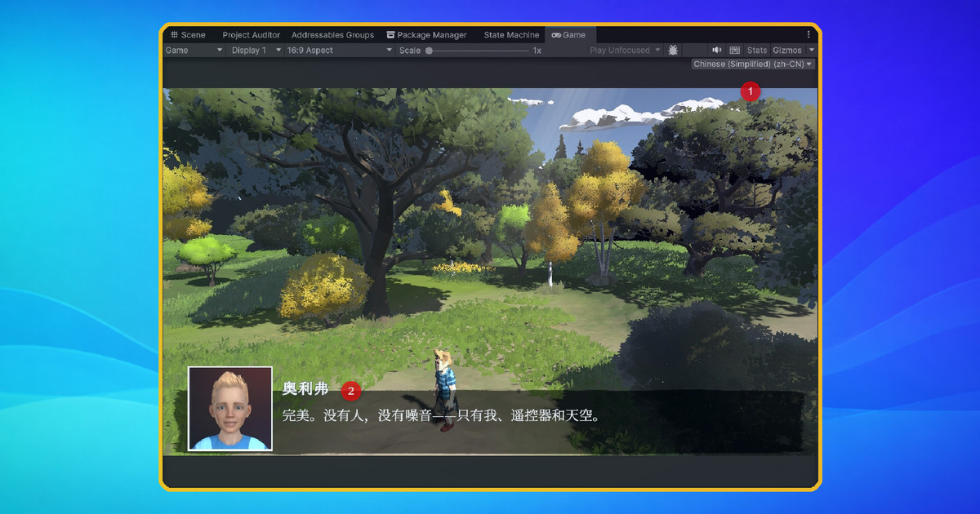This screenshot has height=514, width=980.
Task: Open the Display 1 dropdown
Action: tap(255, 51)
